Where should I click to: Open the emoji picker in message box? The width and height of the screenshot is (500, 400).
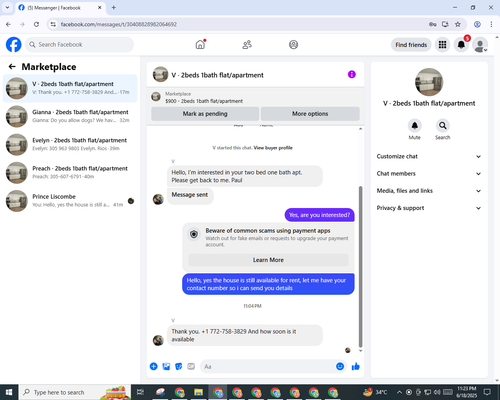click(340, 366)
